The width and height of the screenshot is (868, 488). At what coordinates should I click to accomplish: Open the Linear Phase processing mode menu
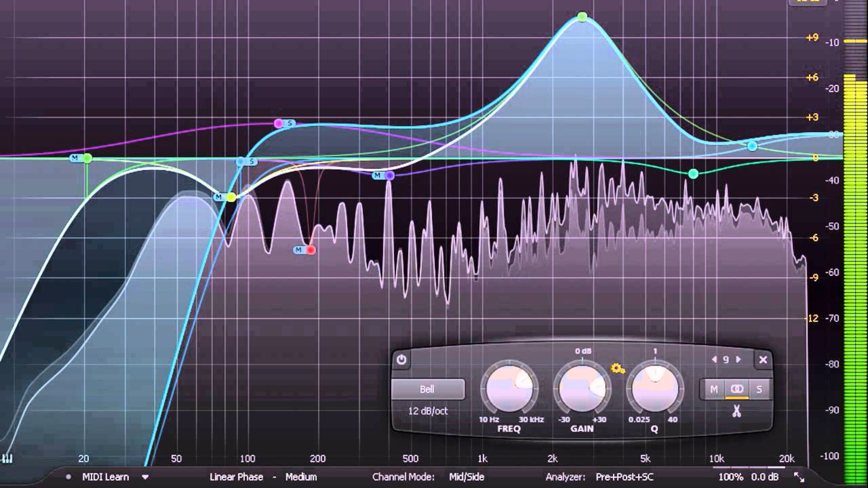tap(236, 477)
